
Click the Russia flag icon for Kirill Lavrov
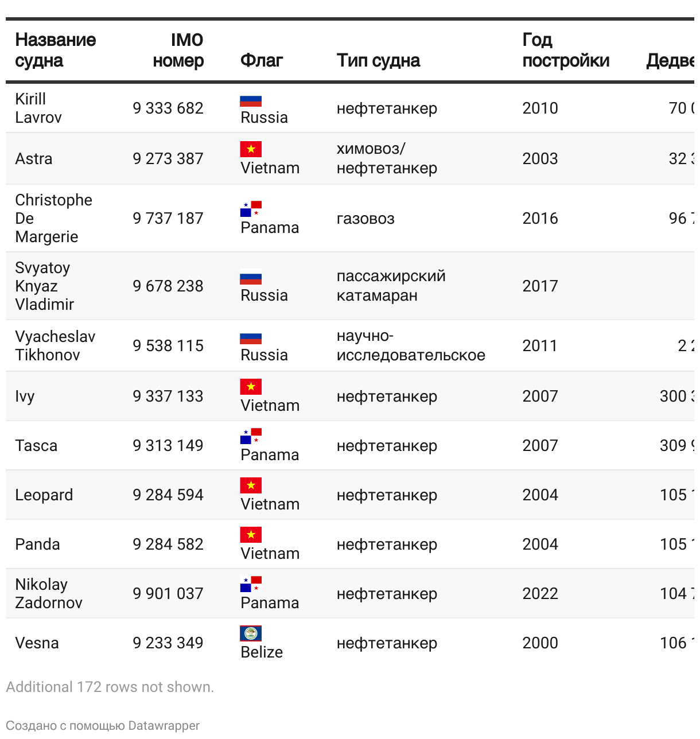point(251,102)
